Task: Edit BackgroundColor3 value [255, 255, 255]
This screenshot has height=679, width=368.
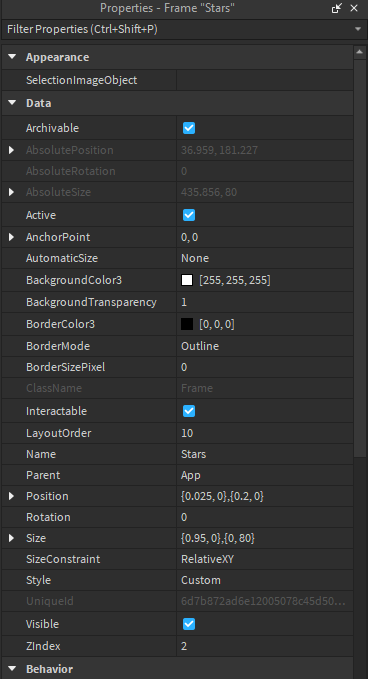Action: [x=234, y=280]
